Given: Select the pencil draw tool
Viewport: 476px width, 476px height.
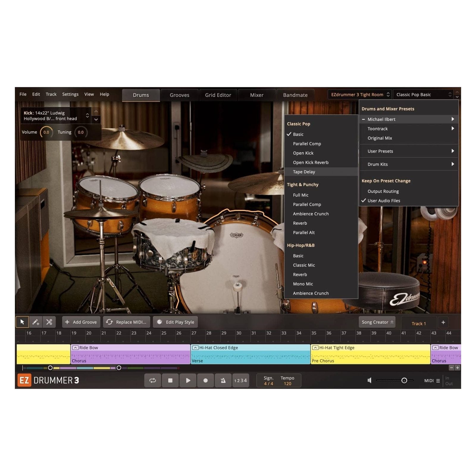Looking at the screenshot, I should (x=36, y=322).
